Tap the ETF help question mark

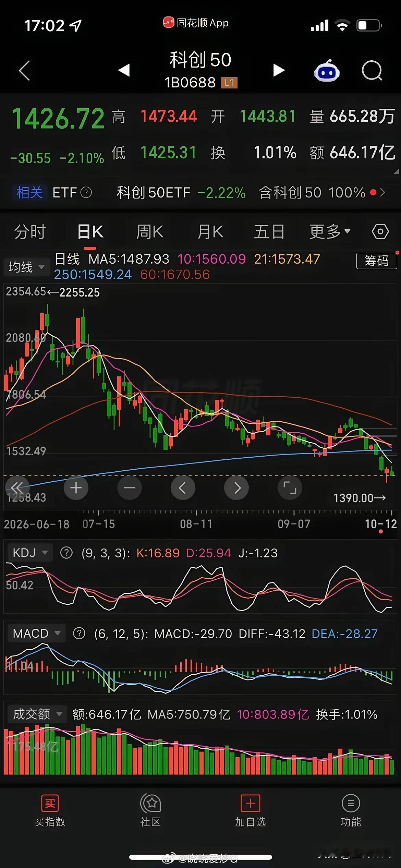(86, 193)
